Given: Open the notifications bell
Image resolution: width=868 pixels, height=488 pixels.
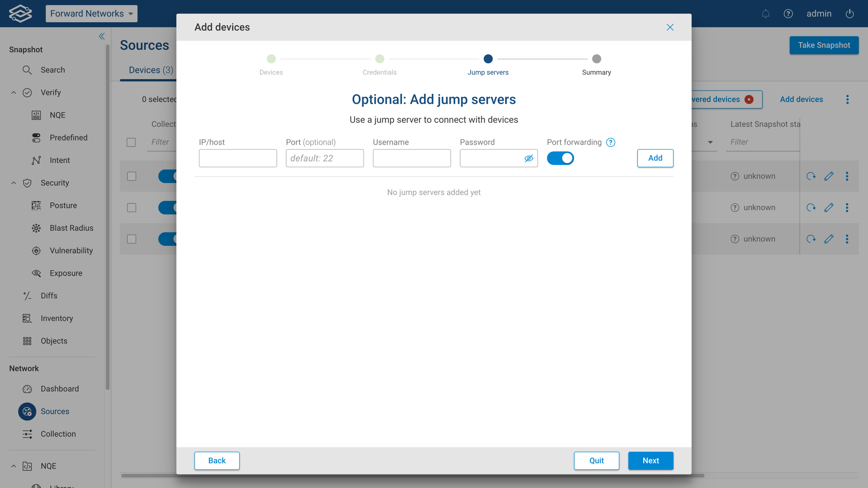Looking at the screenshot, I should (765, 14).
